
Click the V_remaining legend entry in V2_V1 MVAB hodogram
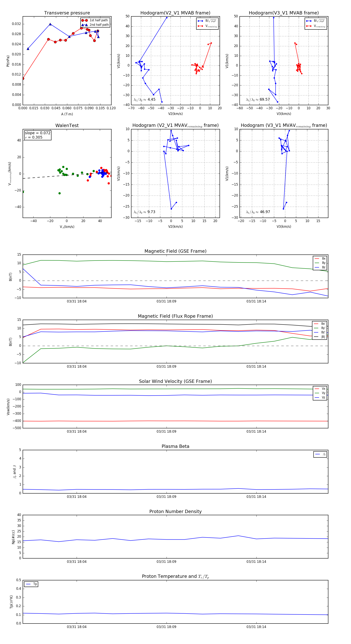point(207,26)
